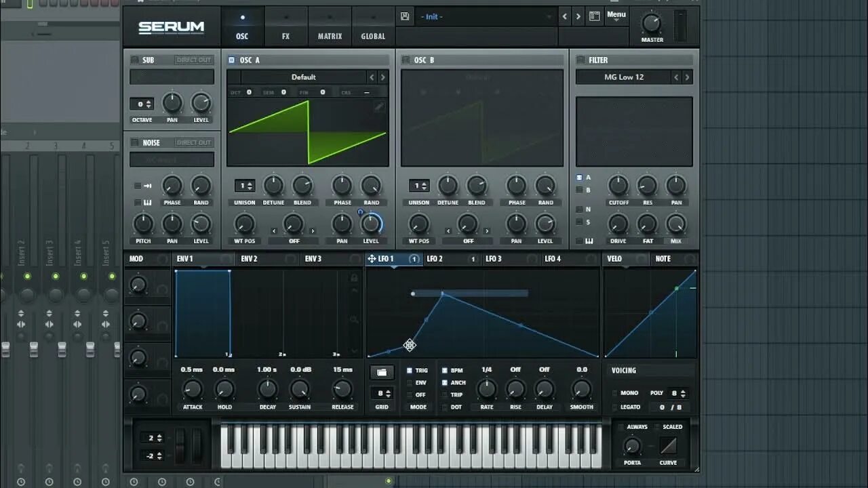Enable the MONO voicing checkbox
This screenshot has height=488, width=868.
click(615, 393)
